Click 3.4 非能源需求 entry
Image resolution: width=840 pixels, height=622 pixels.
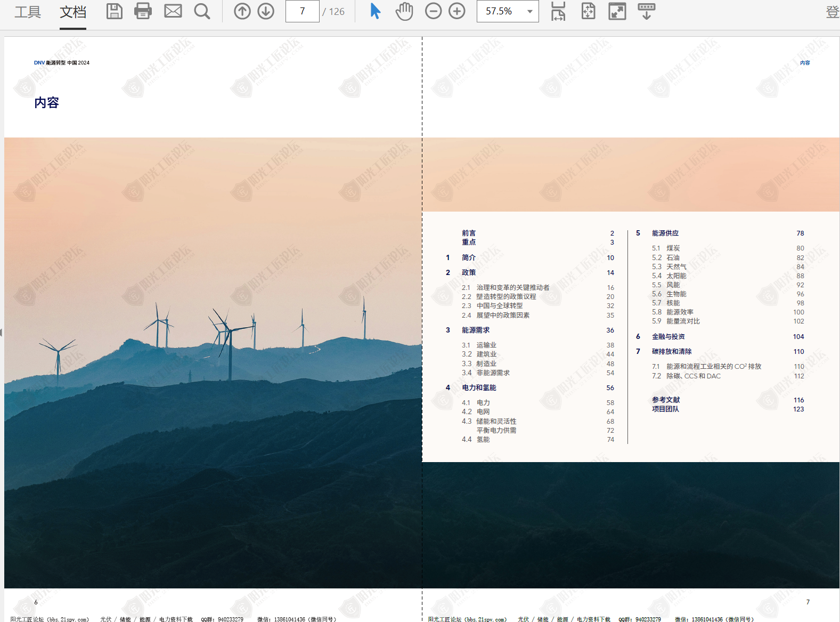tap(486, 373)
